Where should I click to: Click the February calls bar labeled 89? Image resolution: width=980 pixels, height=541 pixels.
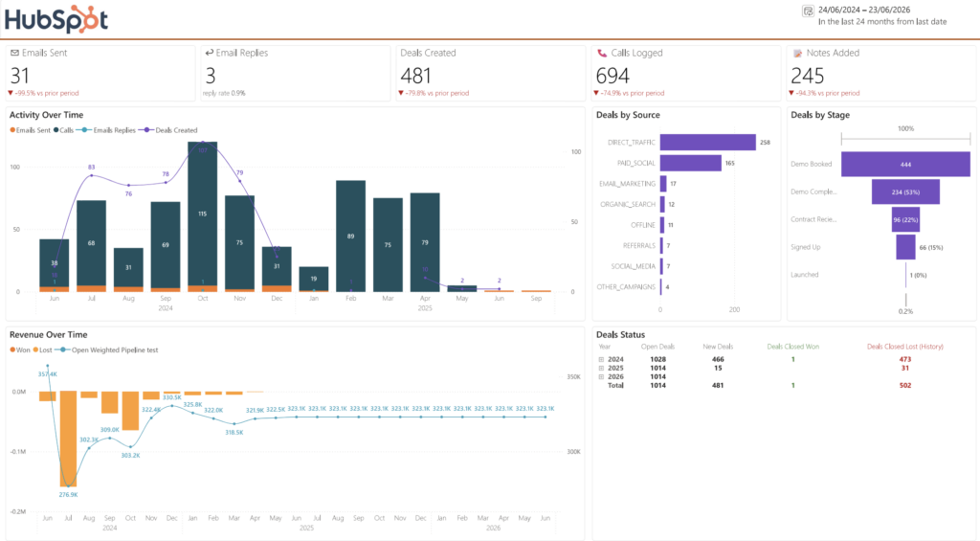point(350,236)
